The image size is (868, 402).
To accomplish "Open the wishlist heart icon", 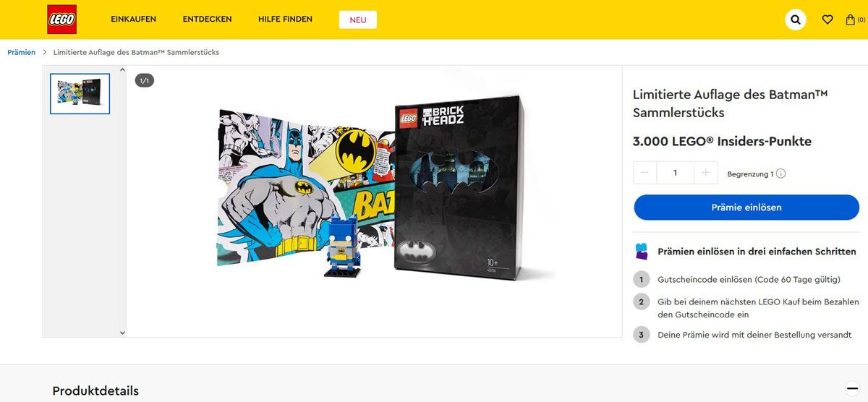I will click(x=827, y=20).
